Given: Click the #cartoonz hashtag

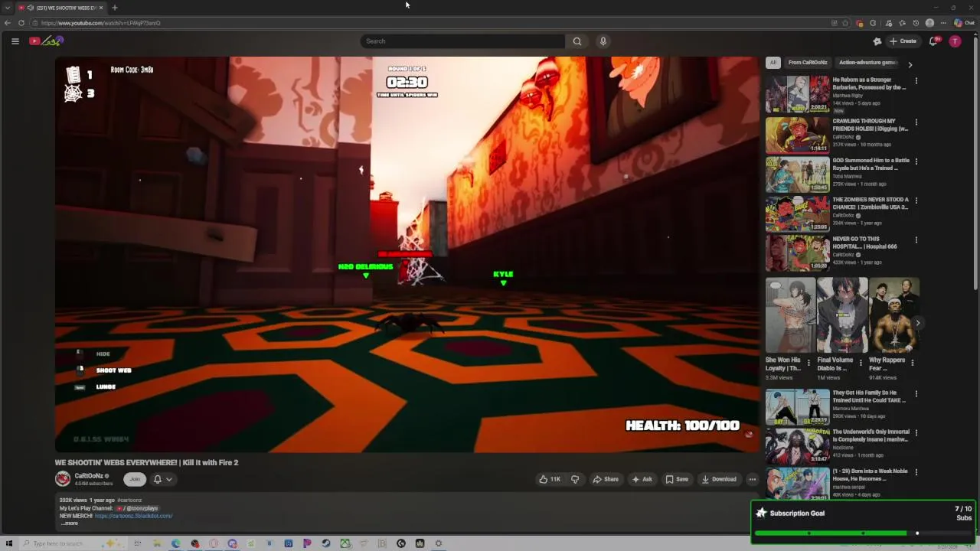Looking at the screenshot, I should click(x=129, y=500).
